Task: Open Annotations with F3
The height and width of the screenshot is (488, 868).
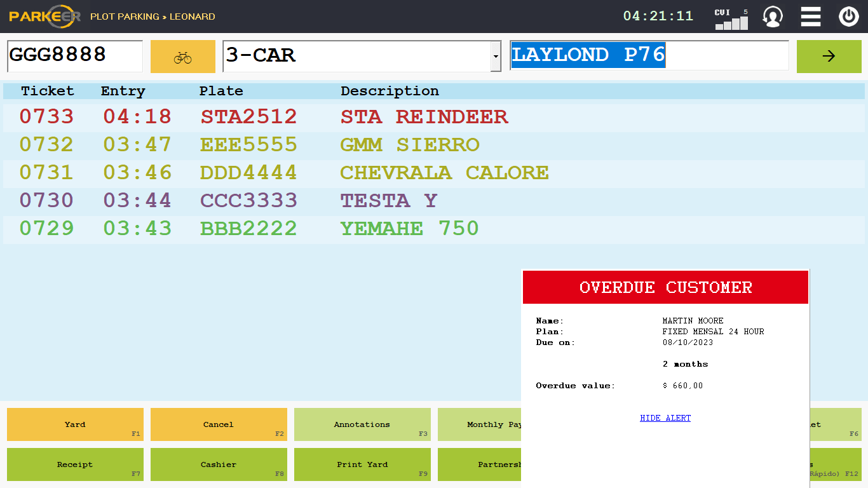Action: [362, 424]
